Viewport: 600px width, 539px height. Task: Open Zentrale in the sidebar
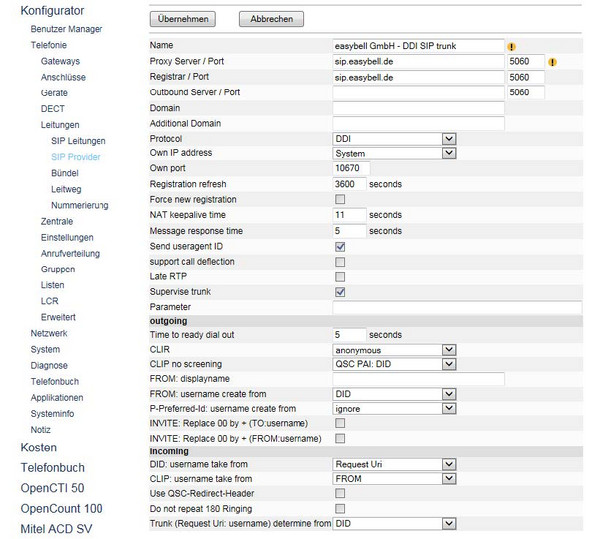pyautogui.click(x=57, y=221)
